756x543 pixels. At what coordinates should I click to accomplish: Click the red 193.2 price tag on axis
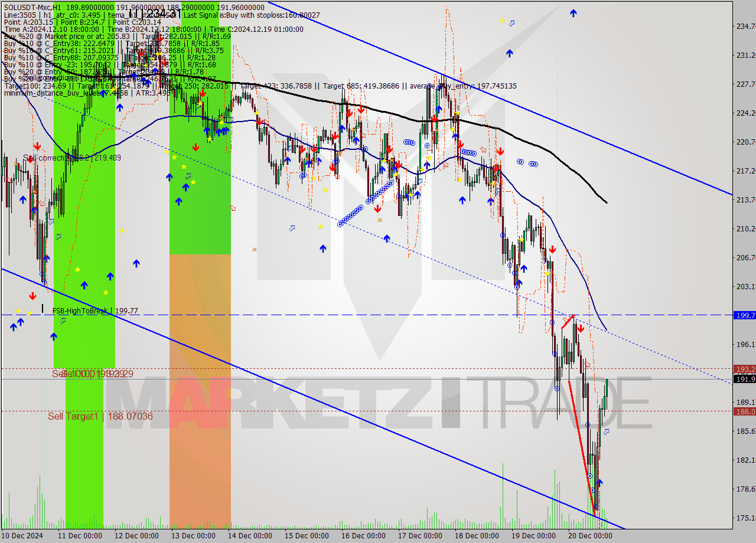tap(744, 368)
